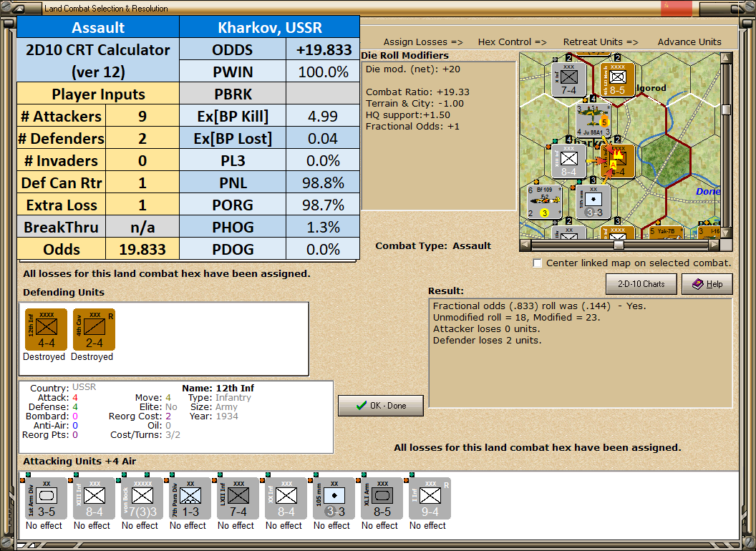Screen dimensions: 756x551
Task: Select the 7th Para Div 1-3 attacker
Action: [x=190, y=499]
